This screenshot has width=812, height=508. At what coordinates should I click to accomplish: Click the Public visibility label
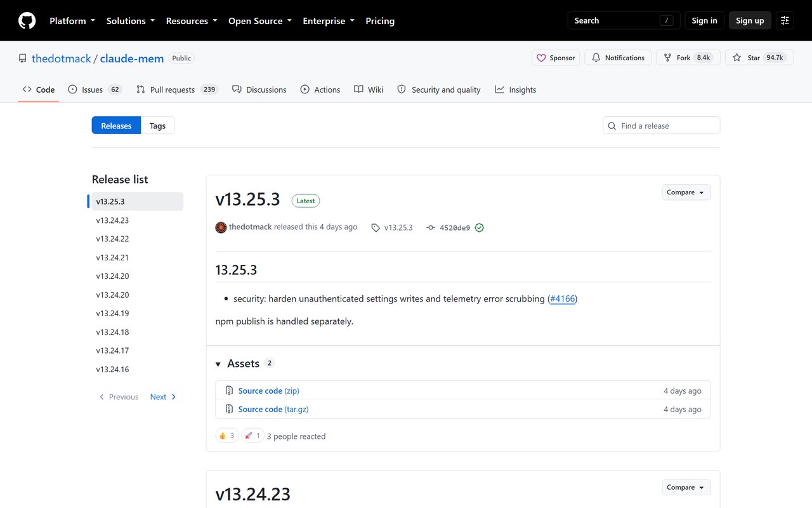tap(181, 58)
